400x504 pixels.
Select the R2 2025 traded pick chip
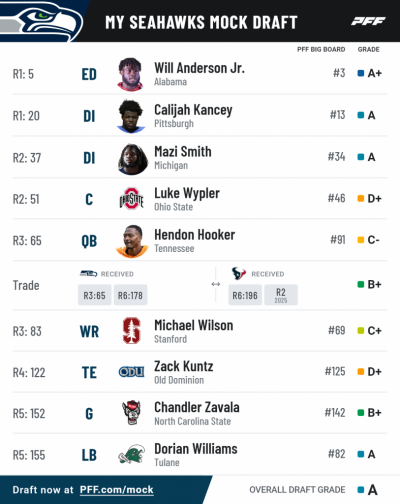(281, 295)
